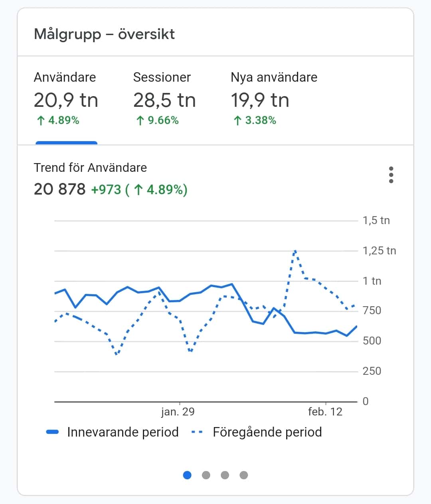Click the Innevarande period legend label
The height and width of the screenshot is (504, 431).
click(123, 432)
